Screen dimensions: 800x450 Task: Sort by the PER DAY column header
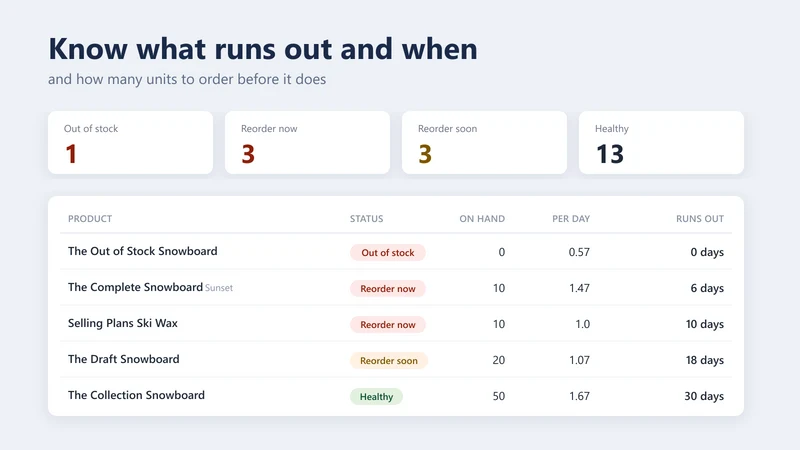571,219
